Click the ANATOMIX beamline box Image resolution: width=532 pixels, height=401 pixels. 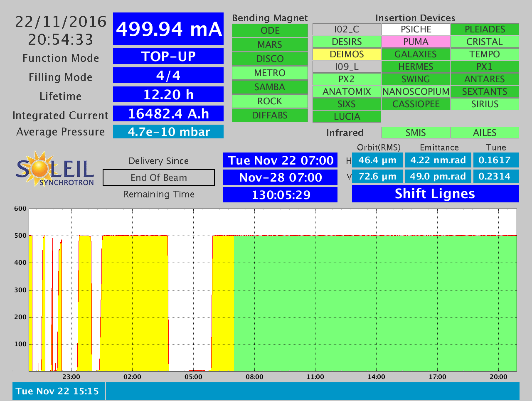tap(347, 92)
